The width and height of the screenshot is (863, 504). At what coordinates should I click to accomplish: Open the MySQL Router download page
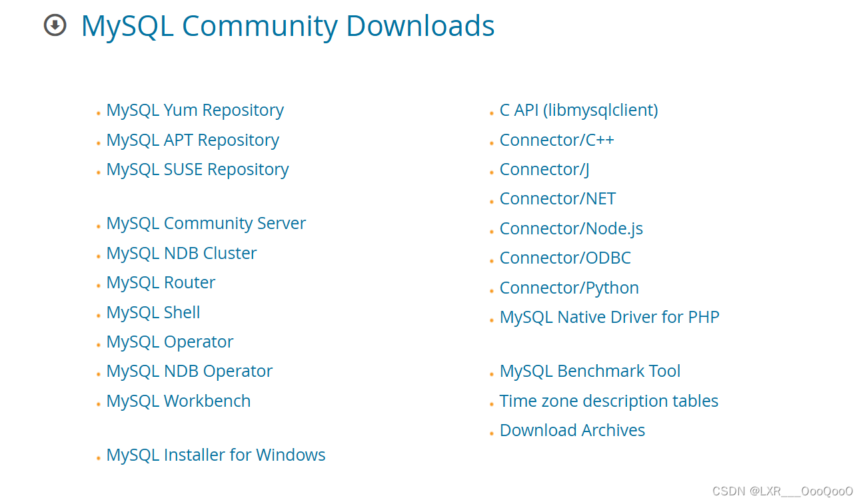pyautogui.click(x=160, y=282)
